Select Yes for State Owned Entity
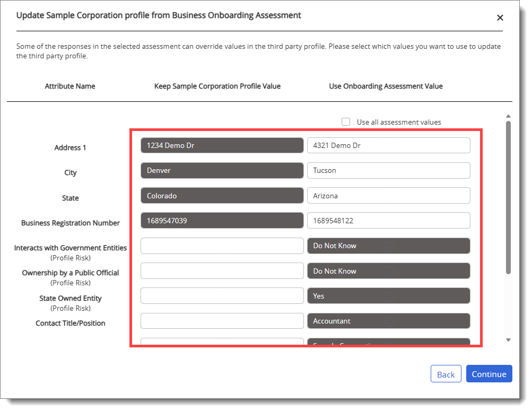 (388, 296)
